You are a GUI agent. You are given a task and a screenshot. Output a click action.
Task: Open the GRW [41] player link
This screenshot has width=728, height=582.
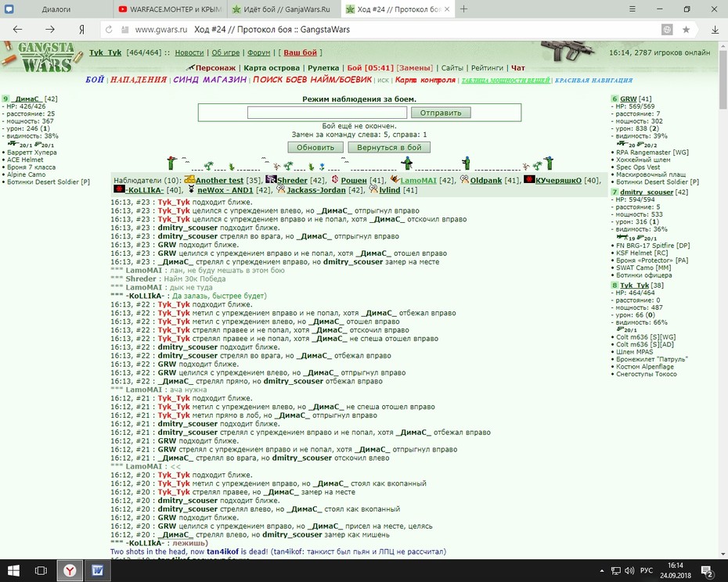[x=629, y=99]
